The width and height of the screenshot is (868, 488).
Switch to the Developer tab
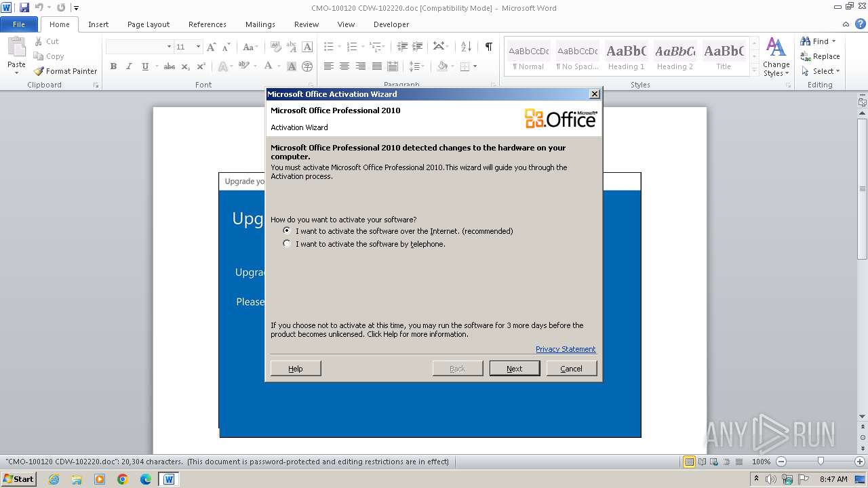[x=391, y=24]
